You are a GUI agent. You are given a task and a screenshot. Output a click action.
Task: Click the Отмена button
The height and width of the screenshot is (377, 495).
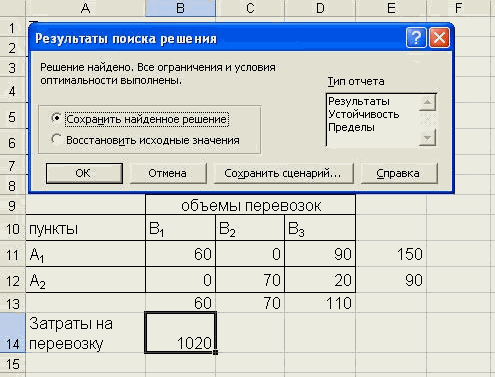pyautogui.click(x=168, y=173)
